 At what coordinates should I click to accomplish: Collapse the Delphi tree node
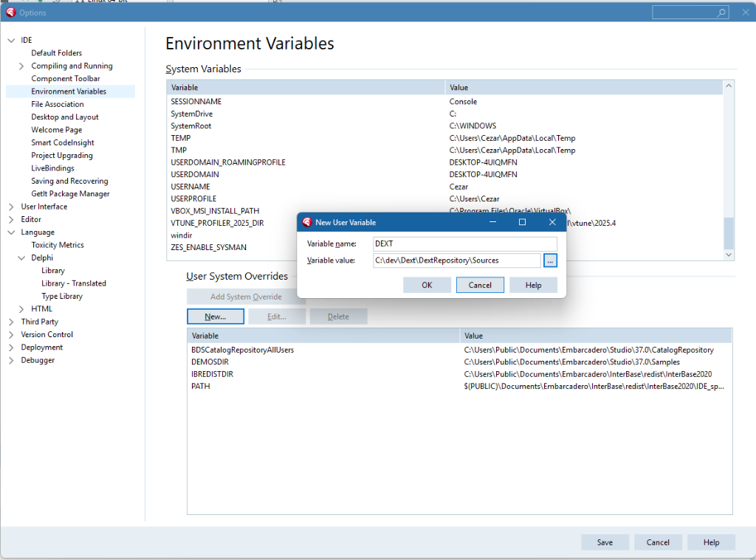coord(21,257)
